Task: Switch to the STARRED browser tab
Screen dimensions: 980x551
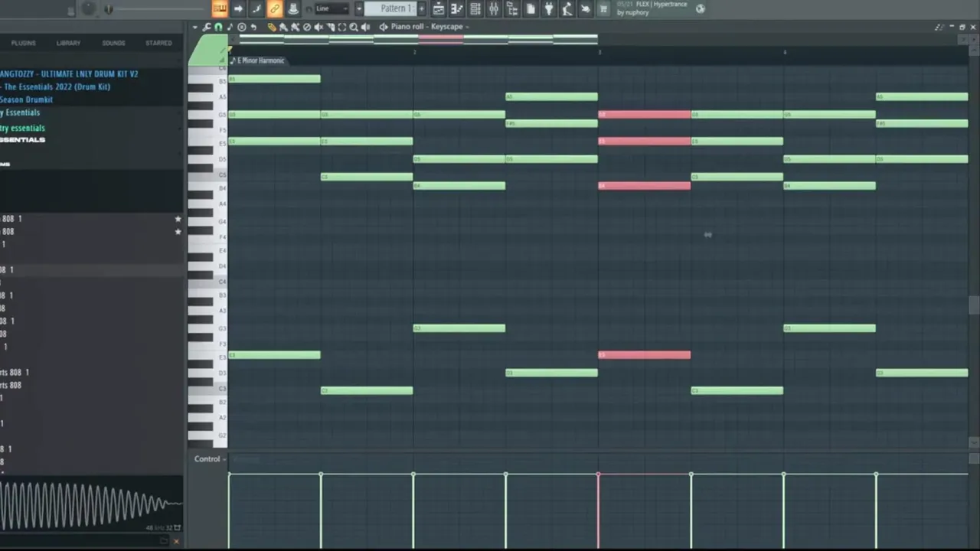Action: pyautogui.click(x=158, y=43)
